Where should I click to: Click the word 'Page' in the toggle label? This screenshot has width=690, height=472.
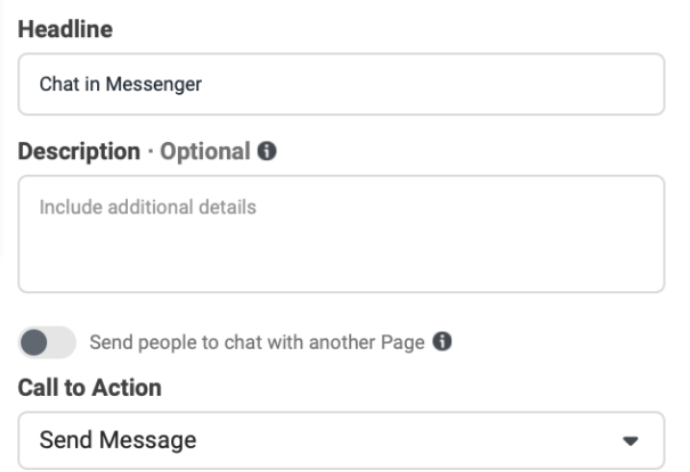pos(405,342)
